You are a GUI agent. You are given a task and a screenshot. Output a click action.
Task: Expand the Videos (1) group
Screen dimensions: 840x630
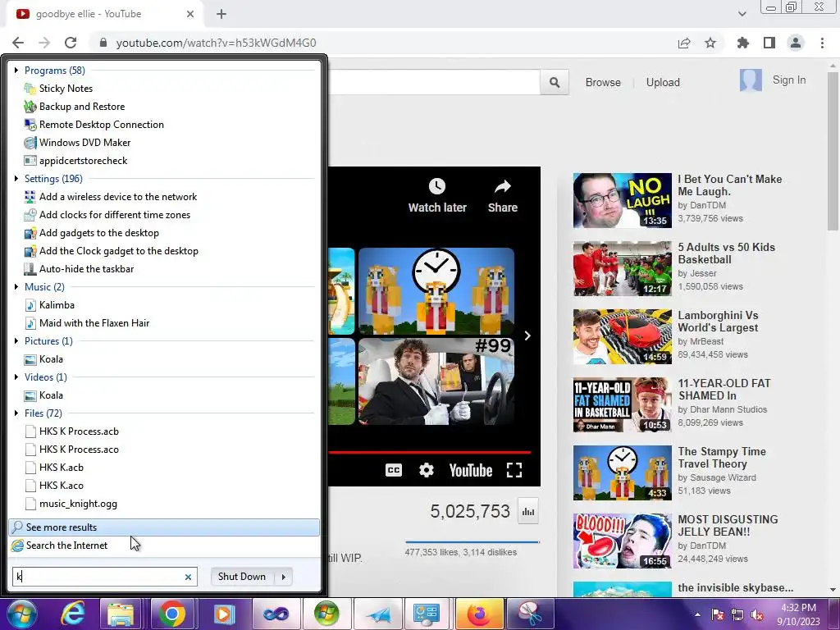[x=16, y=377]
